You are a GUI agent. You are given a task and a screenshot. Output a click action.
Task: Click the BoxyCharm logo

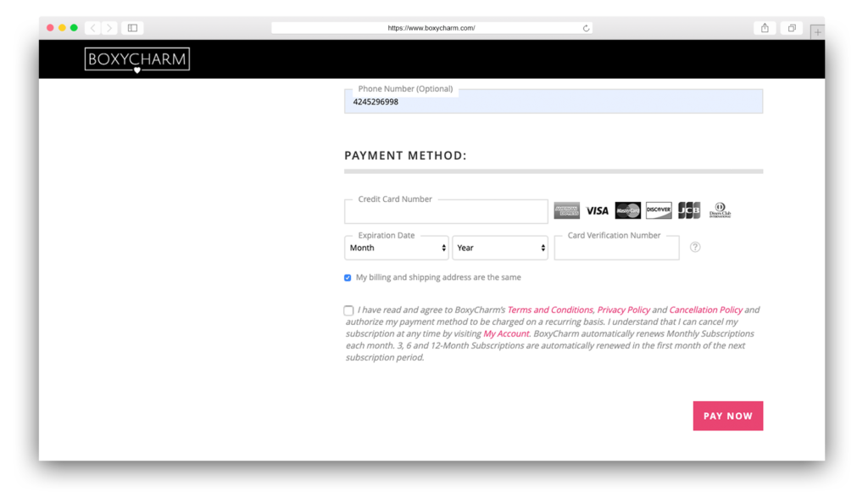point(137,60)
